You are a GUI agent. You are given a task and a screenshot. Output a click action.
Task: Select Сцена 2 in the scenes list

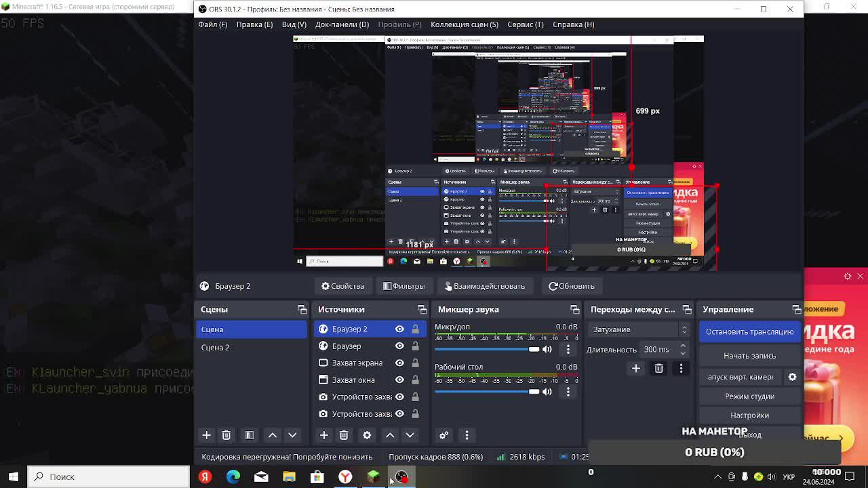pos(251,347)
